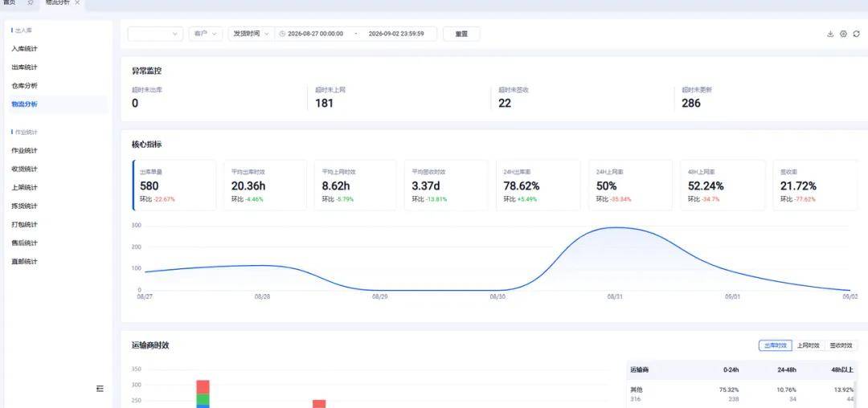The width and height of the screenshot is (868, 408).
Task: Open the 客户 dropdown
Action: [206, 34]
